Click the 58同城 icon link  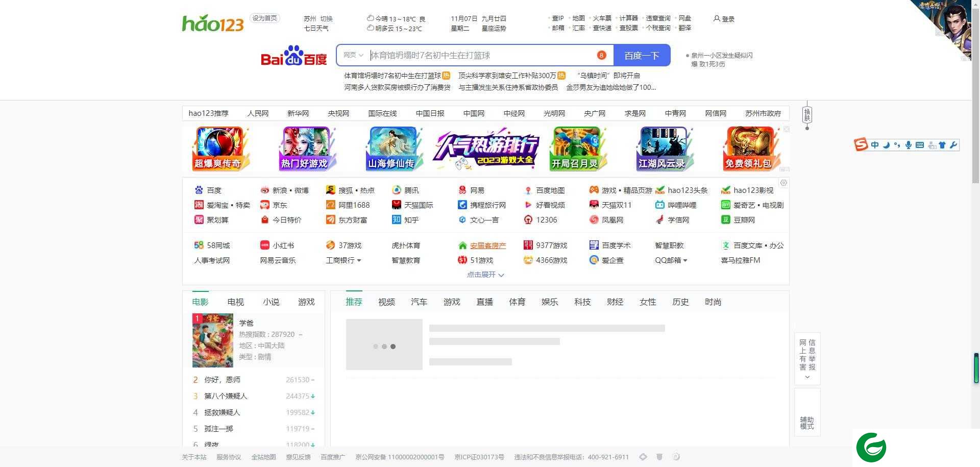(199, 245)
